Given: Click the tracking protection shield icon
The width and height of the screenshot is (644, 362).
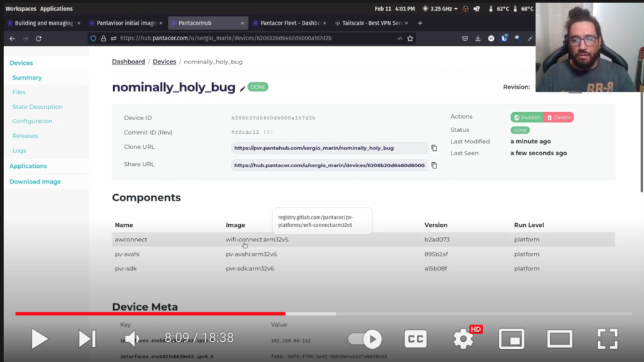Looking at the screenshot, I should (x=93, y=38).
